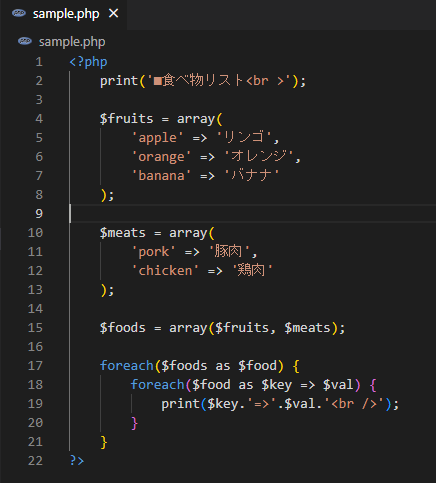Click the '<?php' opening tag
Screen dimensions: 436x483
88,62
